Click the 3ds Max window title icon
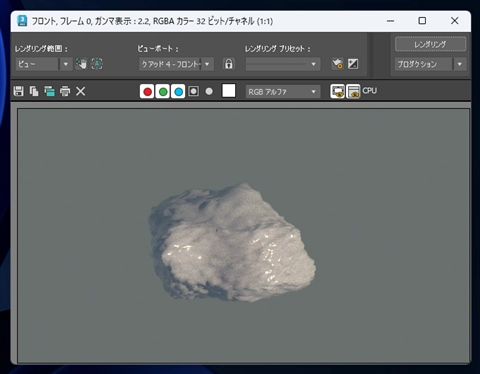The width and height of the screenshot is (480, 374). tap(22, 21)
